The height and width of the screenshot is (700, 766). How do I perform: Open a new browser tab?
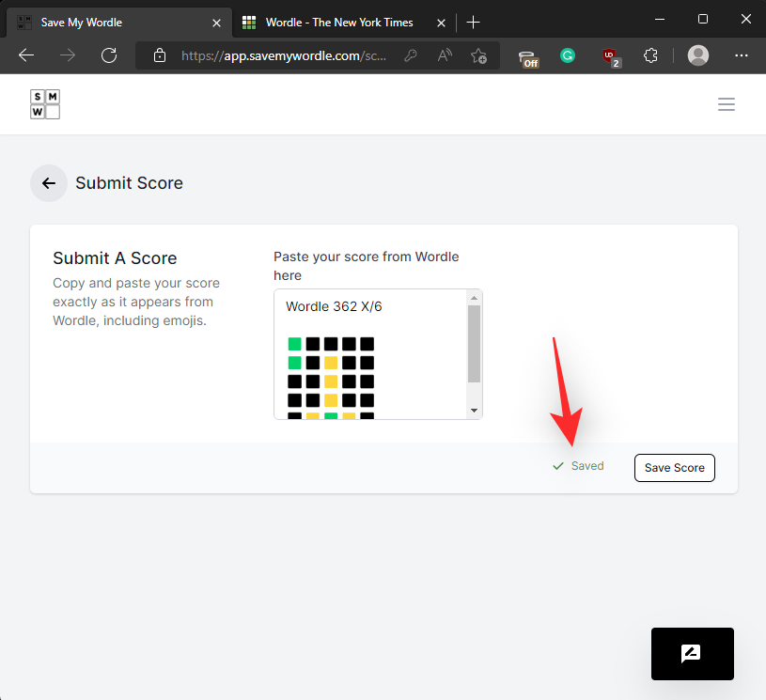473,23
